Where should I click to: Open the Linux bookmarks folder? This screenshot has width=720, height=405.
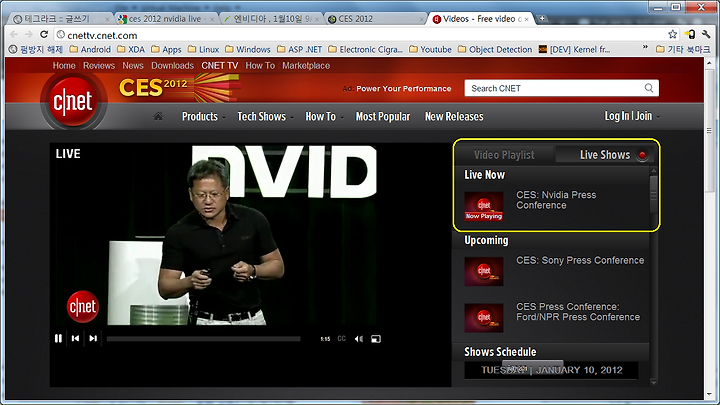tap(203, 50)
